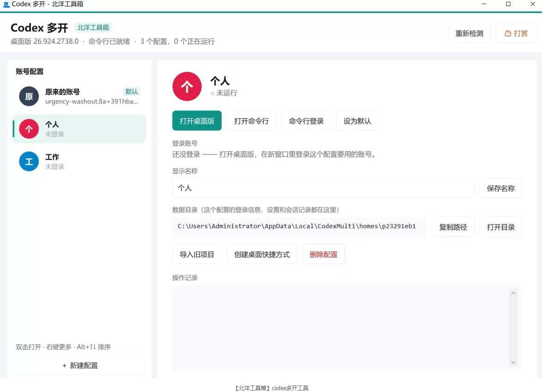Viewport: 542px width, 392px height.
Task: Click the data directory path field
Action: [x=299, y=226]
